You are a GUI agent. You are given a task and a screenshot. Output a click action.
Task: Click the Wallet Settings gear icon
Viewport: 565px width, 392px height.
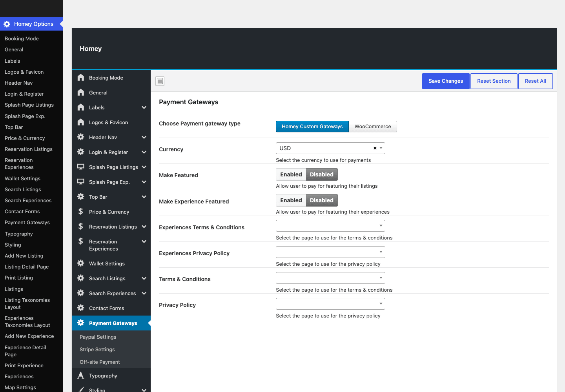pos(81,263)
